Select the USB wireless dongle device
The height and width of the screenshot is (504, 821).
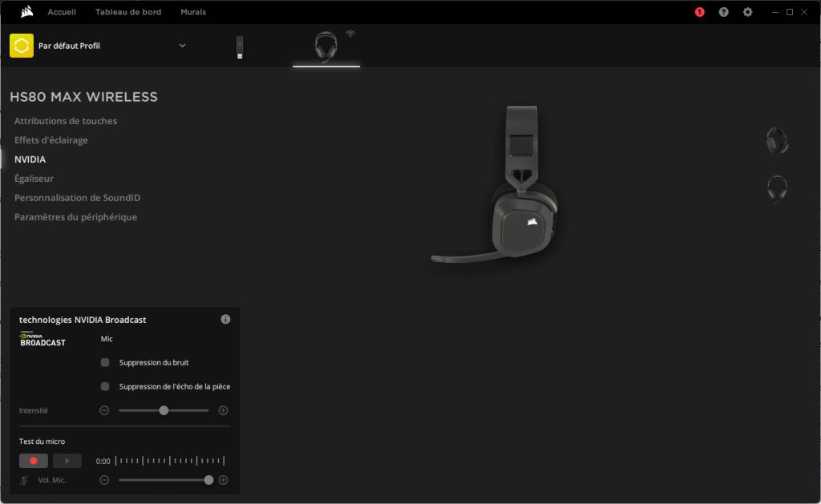click(239, 47)
